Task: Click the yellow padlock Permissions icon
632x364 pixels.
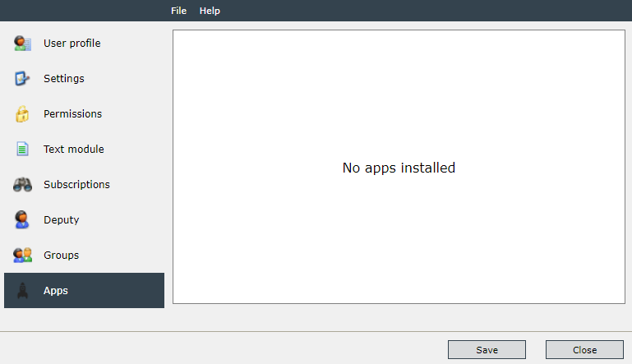Action: pyautogui.click(x=22, y=113)
